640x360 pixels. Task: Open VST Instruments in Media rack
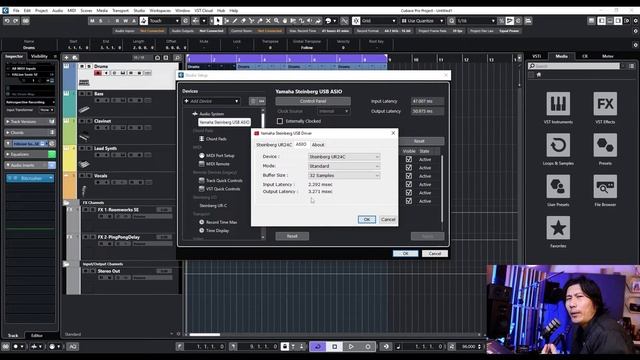pyautogui.click(x=558, y=104)
